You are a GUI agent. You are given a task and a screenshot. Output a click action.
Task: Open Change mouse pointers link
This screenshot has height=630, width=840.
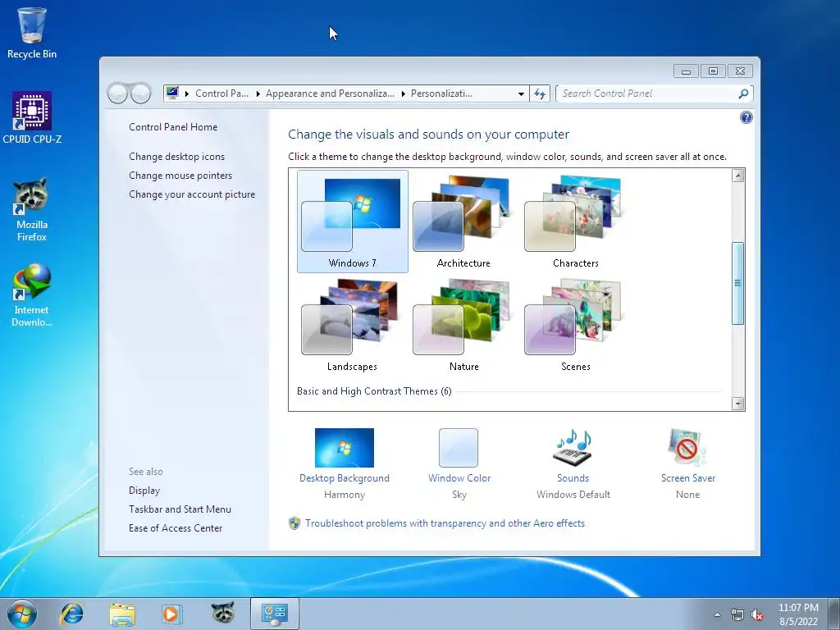[x=180, y=176]
